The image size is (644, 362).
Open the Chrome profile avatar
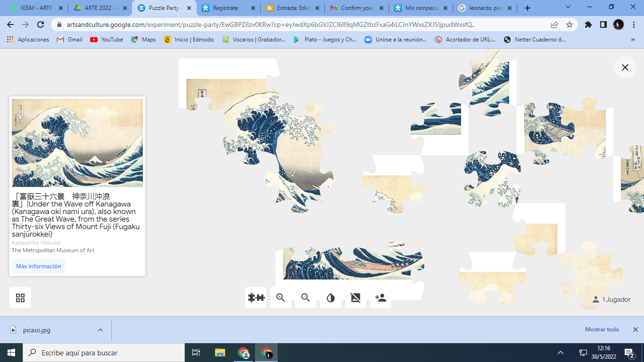[x=619, y=25]
